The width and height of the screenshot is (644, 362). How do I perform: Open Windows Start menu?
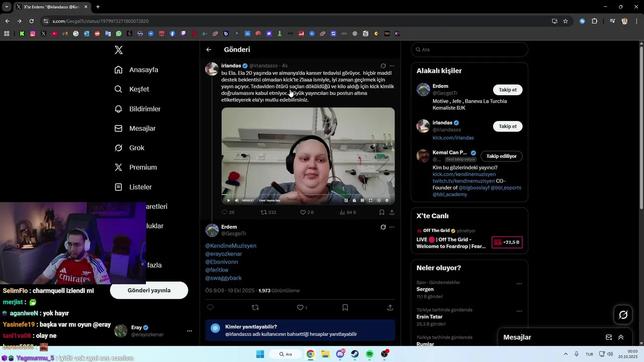click(260, 354)
